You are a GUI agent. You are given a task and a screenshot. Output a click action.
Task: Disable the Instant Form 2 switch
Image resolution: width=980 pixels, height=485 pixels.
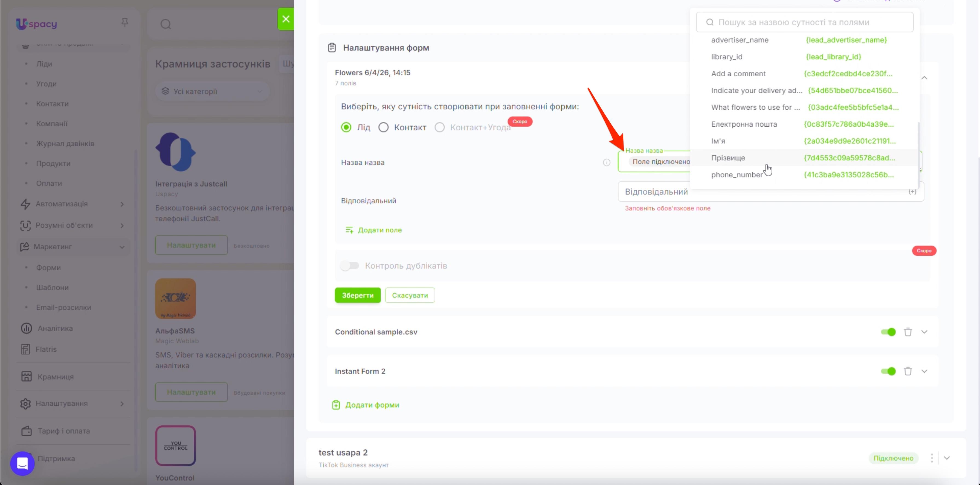(888, 371)
